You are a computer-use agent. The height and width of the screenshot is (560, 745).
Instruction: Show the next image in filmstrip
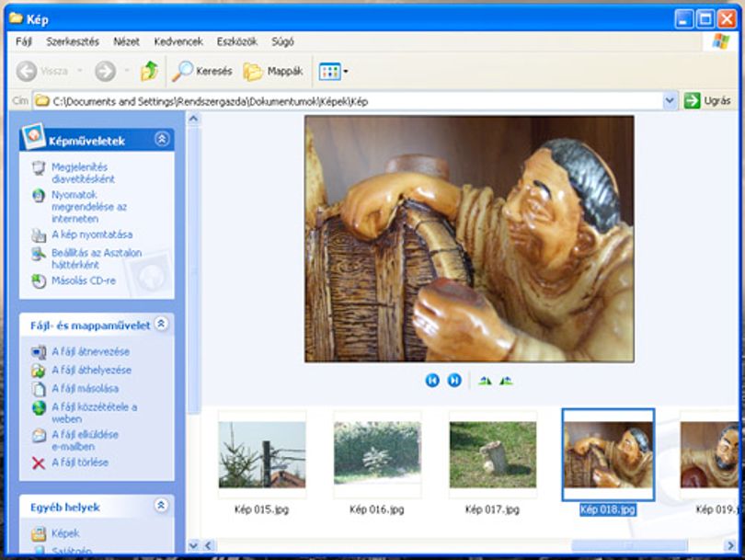[x=454, y=381]
